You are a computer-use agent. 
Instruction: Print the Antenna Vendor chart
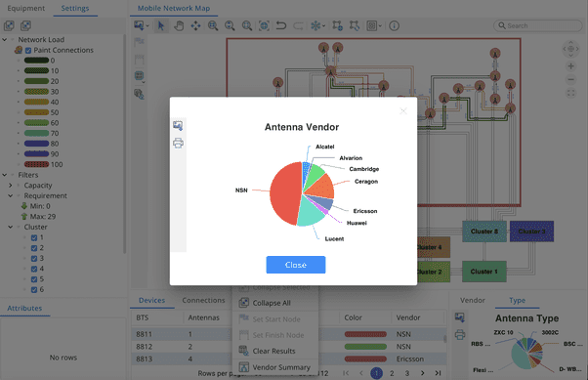(178, 143)
